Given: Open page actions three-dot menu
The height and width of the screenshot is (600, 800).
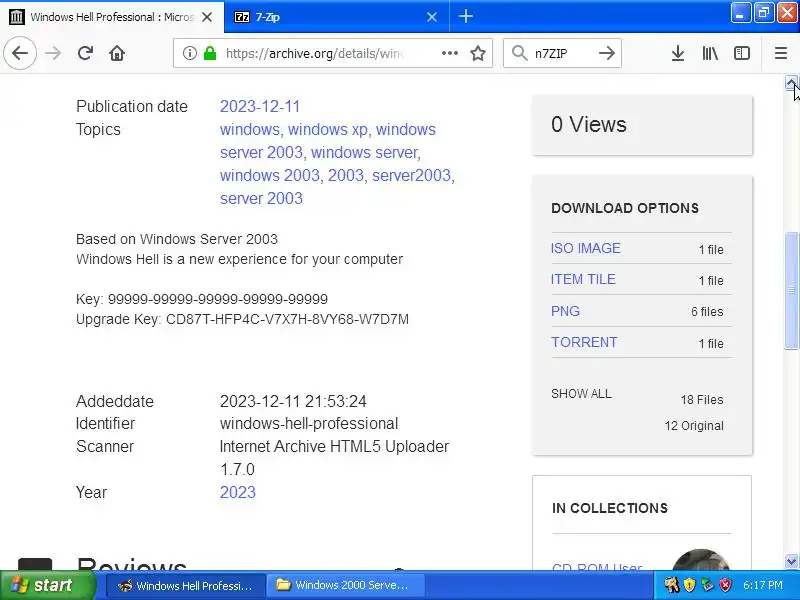Looking at the screenshot, I should [449, 53].
